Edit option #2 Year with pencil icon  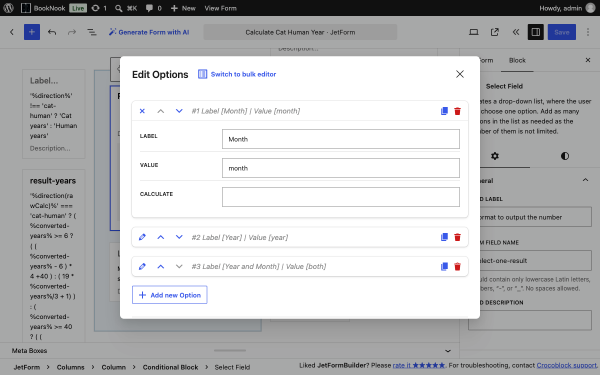142,237
